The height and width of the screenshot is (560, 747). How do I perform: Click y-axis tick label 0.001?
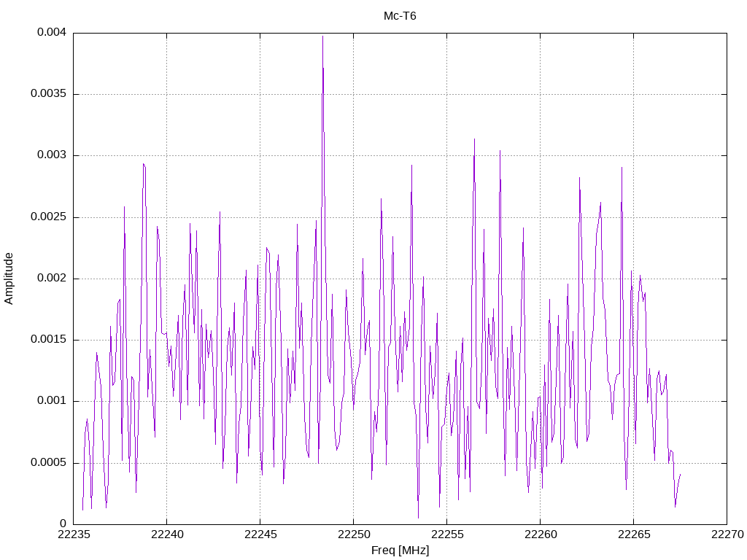point(52,401)
